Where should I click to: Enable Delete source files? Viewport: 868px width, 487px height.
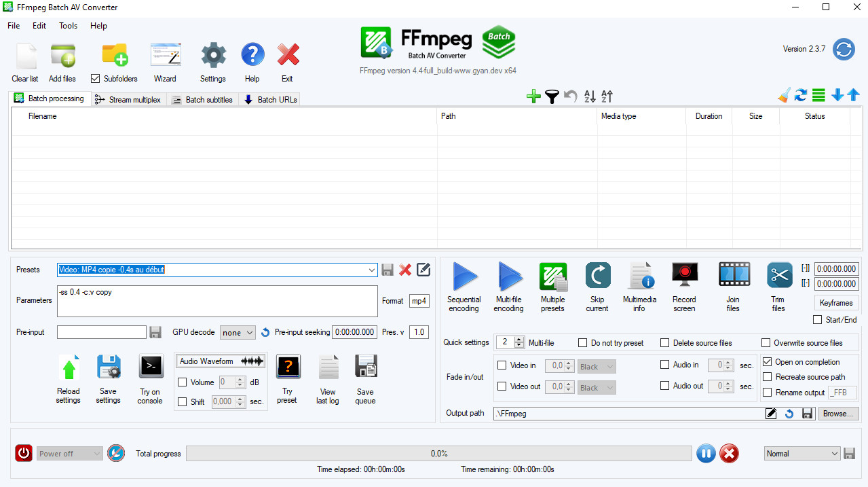coord(665,343)
